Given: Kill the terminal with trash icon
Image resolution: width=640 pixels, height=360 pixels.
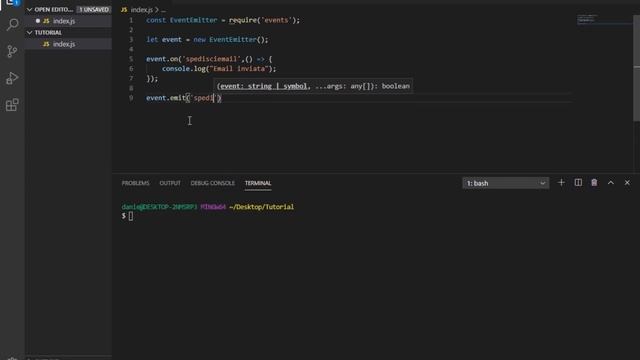Looking at the screenshot, I should coord(594,183).
